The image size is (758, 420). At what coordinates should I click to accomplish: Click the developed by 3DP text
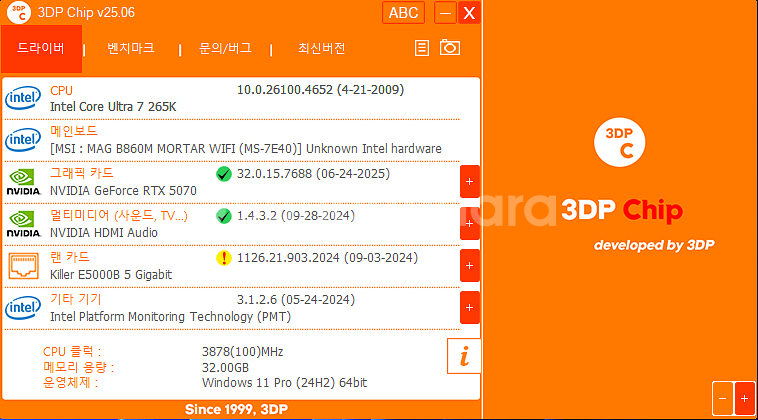[x=654, y=246]
